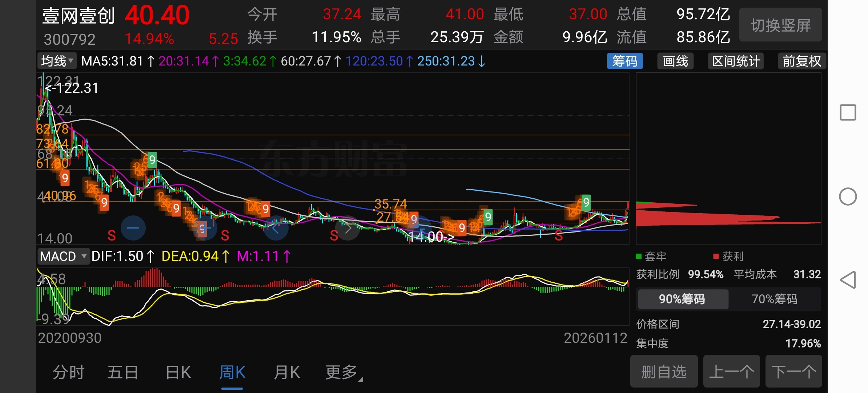Click the 删自选 button
This screenshot has height=393, width=868.
click(664, 372)
